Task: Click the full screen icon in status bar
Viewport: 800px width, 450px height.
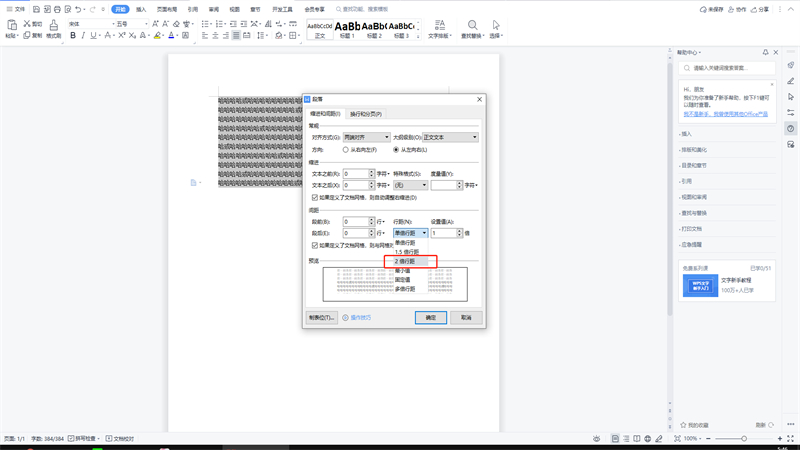Action: [790, 439]
